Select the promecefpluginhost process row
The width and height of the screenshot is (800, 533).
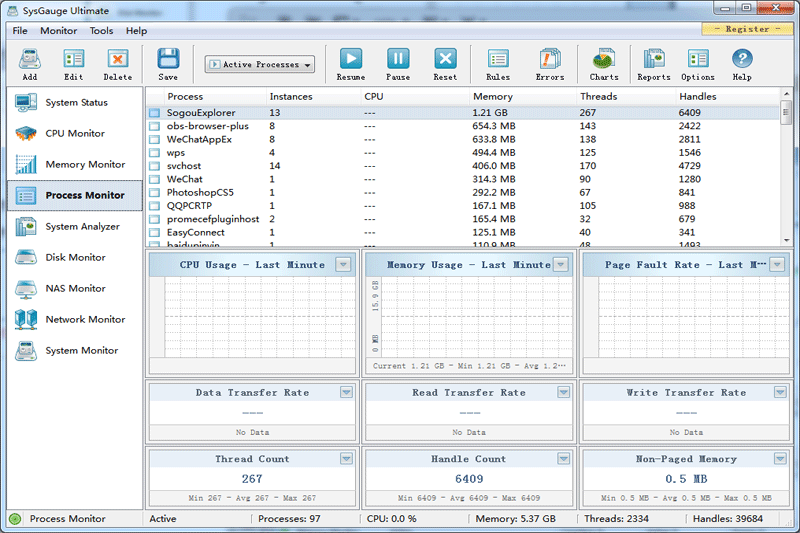coord(463,219)
